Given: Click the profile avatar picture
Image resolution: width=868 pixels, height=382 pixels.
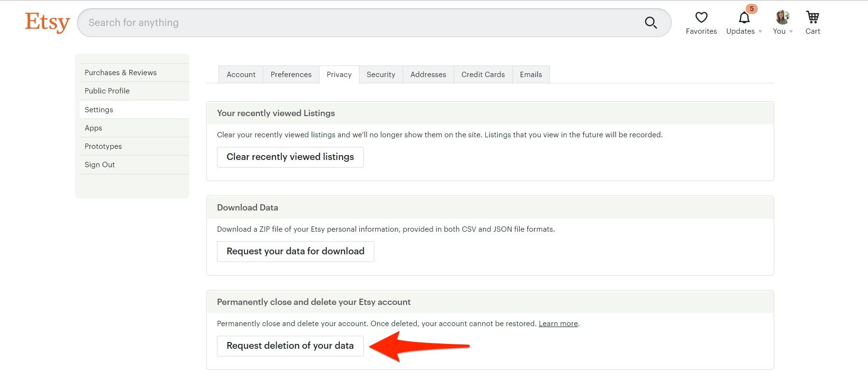Looking at the screenshot, I should pos(782,17).
